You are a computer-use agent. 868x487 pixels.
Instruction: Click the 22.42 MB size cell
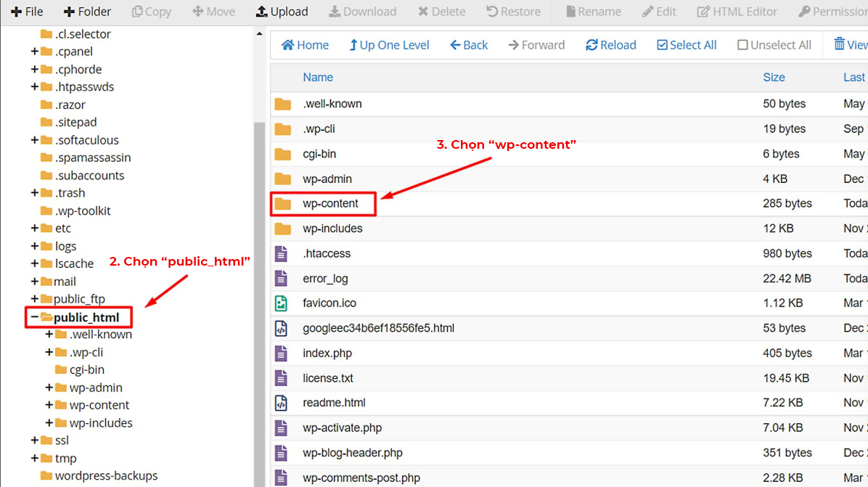[x=787, y=279]
